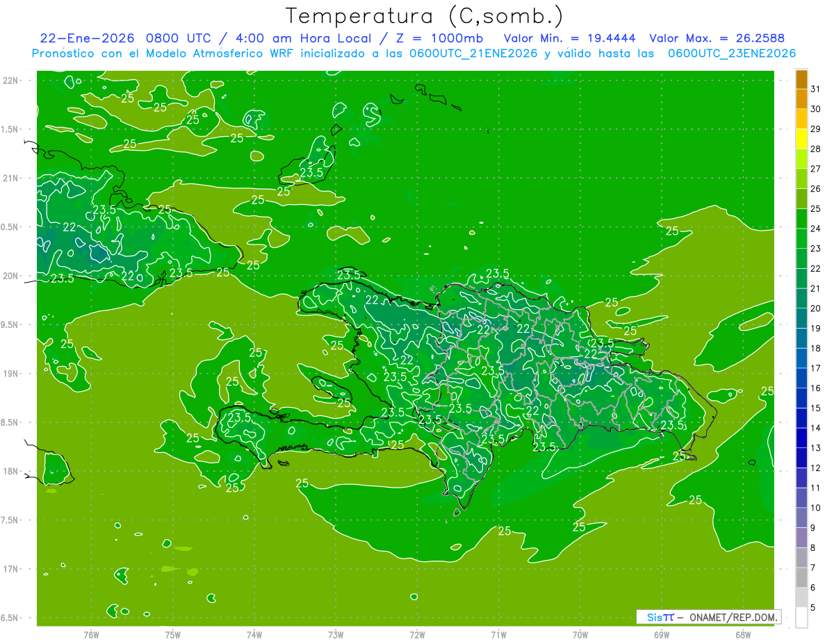This screenshot has width=834, height=644.
Task: Click the legend scale label '24'
Action: pyautogui.click(x=816, y=229)
